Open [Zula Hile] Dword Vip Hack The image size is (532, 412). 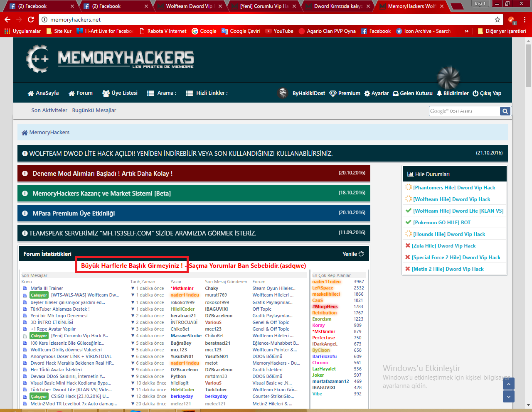tap(444, 246)
